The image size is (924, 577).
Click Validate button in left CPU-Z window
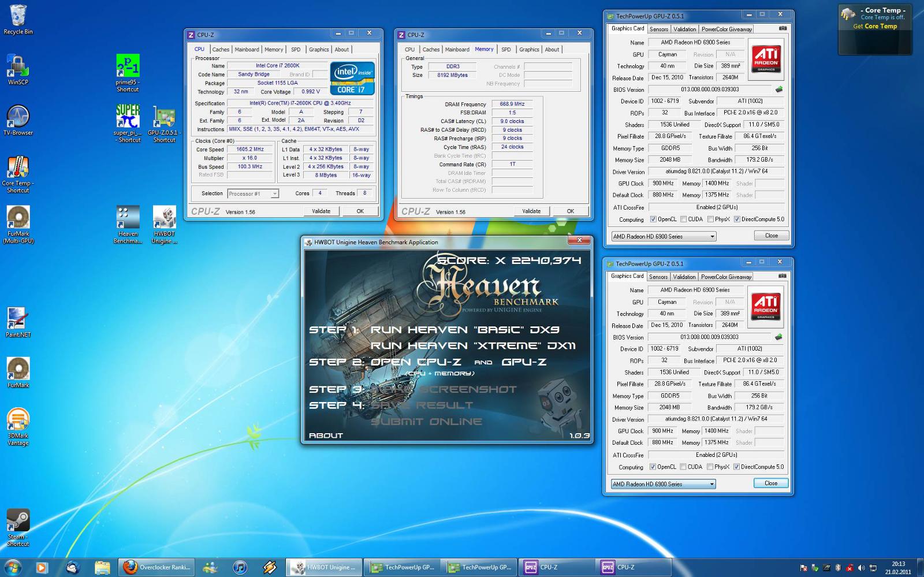[321, 211]
